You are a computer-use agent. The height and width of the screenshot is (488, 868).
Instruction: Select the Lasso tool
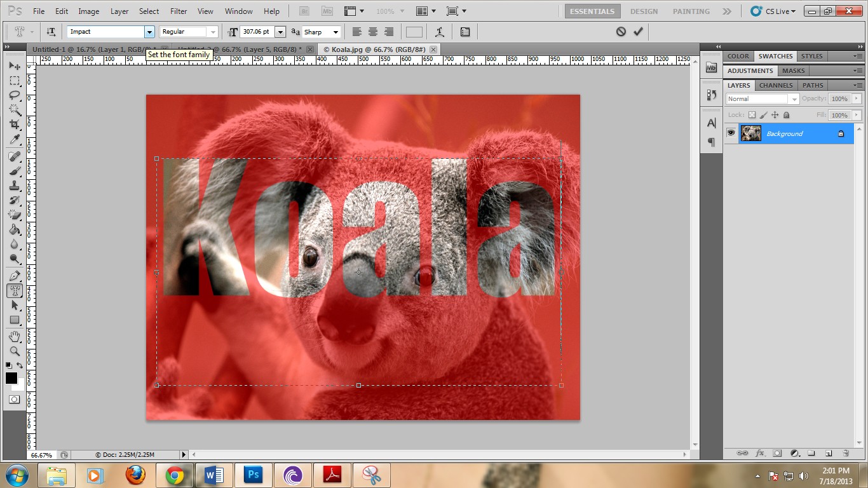click(15, 95)
